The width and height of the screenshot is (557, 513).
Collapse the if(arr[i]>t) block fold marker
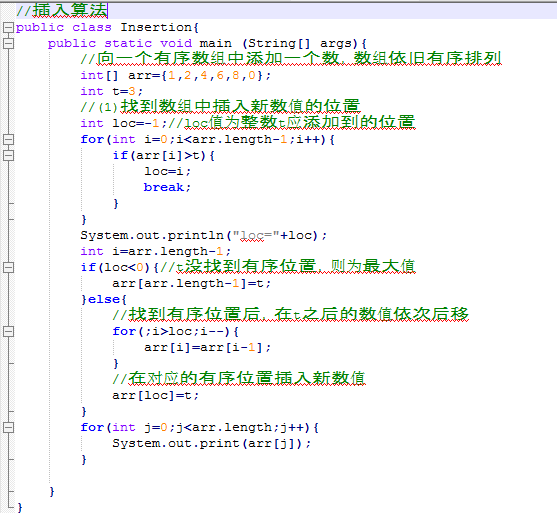pos(8,155)
